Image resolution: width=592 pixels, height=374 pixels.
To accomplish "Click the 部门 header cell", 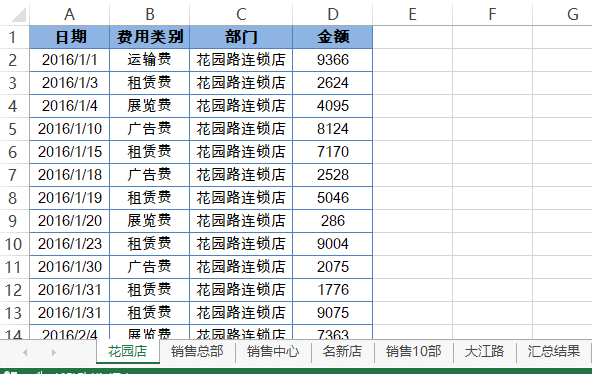I will (x=241, y=37).
